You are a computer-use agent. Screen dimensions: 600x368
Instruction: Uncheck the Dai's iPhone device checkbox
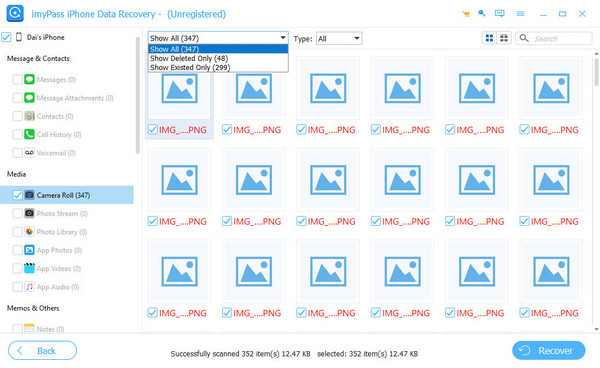6,37
